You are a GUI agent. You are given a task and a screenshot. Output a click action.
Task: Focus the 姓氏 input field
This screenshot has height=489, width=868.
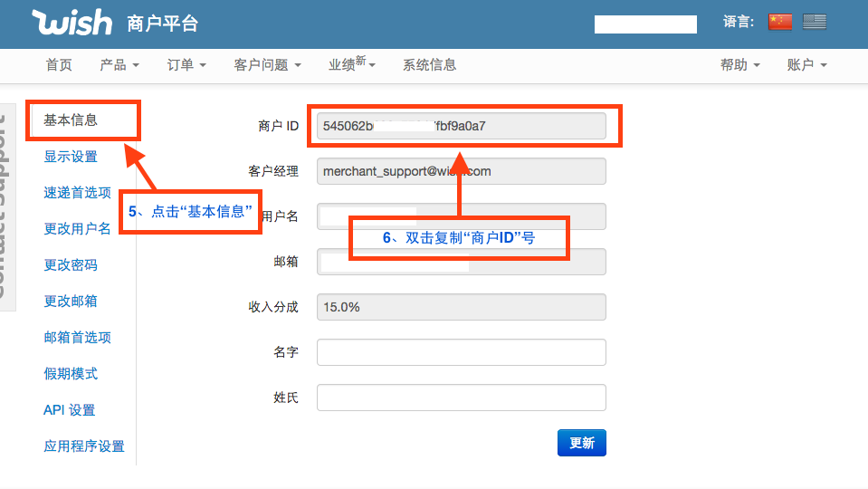(461, 398)
